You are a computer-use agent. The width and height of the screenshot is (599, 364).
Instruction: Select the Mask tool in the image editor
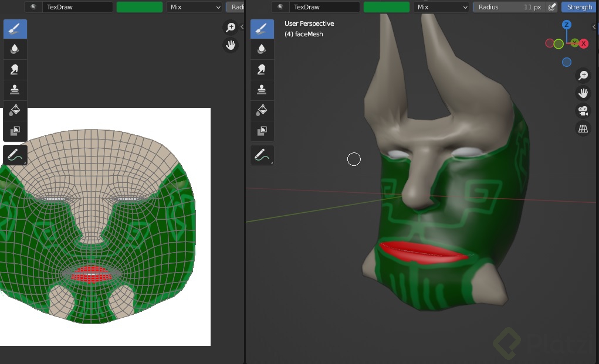point(15,130)
